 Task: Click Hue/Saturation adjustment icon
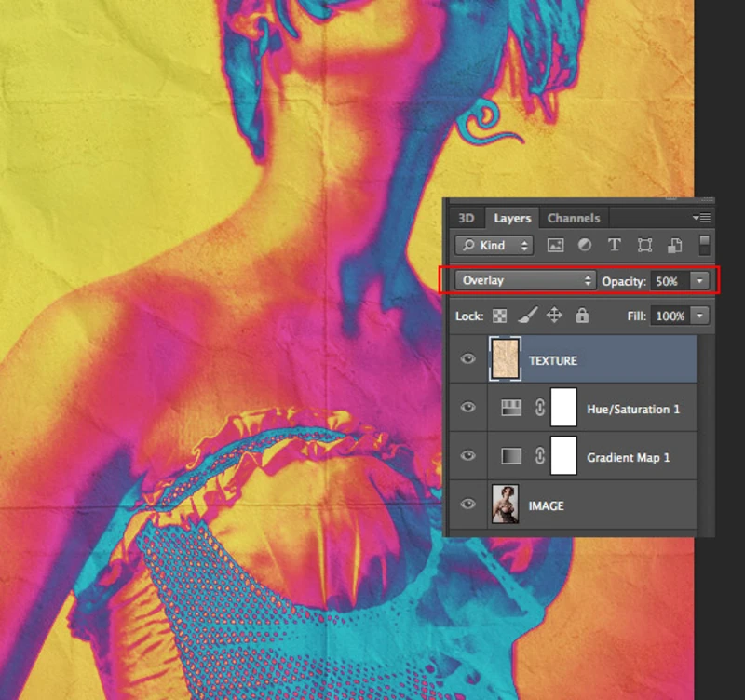click(x=511, y=408)
